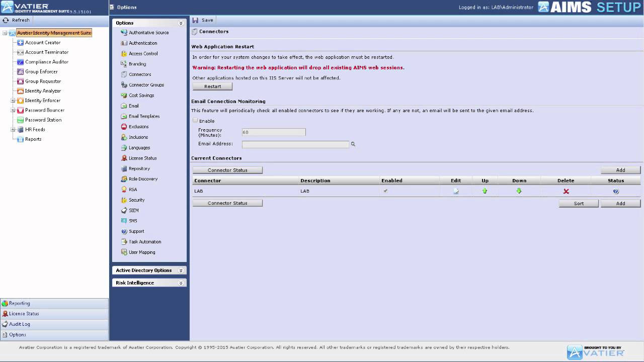Viewport: 644px width, 362px height.
Task: Click the Edit icon for LAB connector
Action: tap(456, 191)
